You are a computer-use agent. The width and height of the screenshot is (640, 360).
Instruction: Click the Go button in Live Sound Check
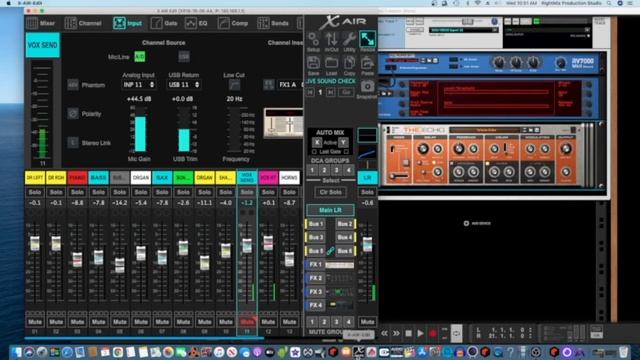coord(346,93)
